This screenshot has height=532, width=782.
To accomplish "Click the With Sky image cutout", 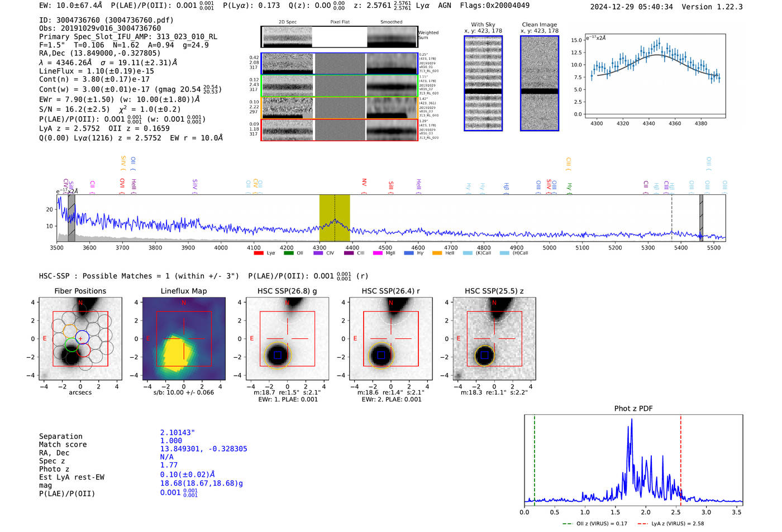I will coord(483,83).
